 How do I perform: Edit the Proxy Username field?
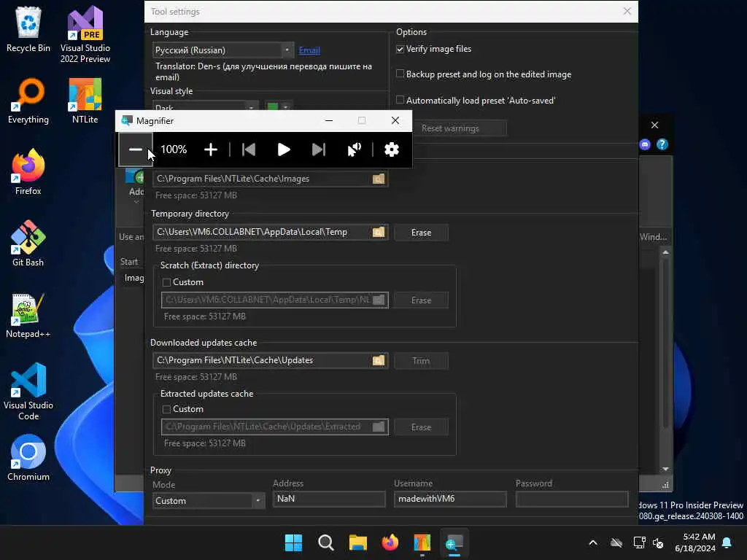pyautogui.click(x=450, y=499)
